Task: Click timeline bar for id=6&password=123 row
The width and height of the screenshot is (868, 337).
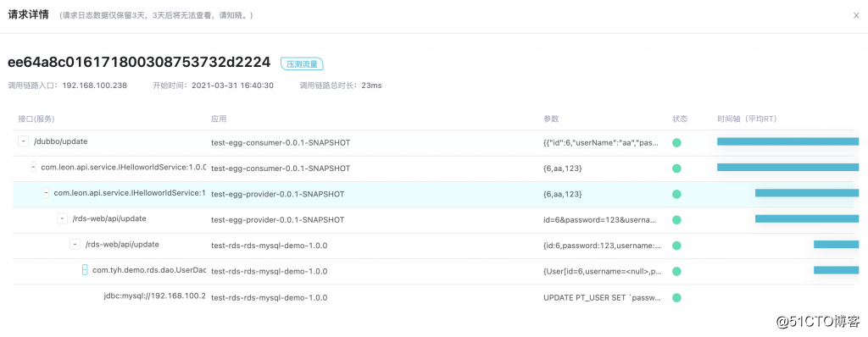Action: coord(807,218)
